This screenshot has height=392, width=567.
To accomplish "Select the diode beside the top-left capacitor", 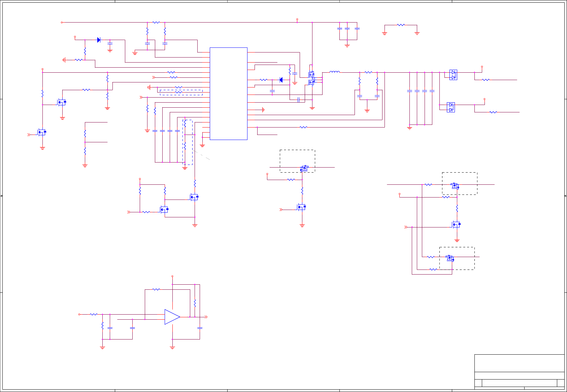I will tap(99, 40).
